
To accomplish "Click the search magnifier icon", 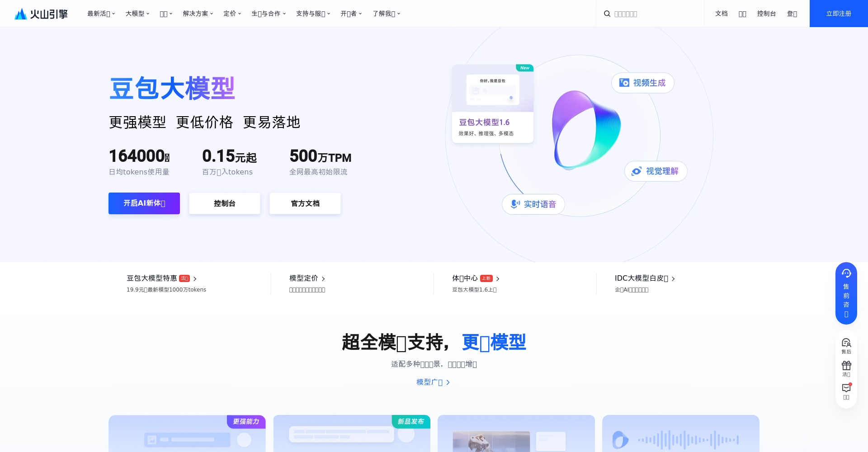I will (607, 14).
